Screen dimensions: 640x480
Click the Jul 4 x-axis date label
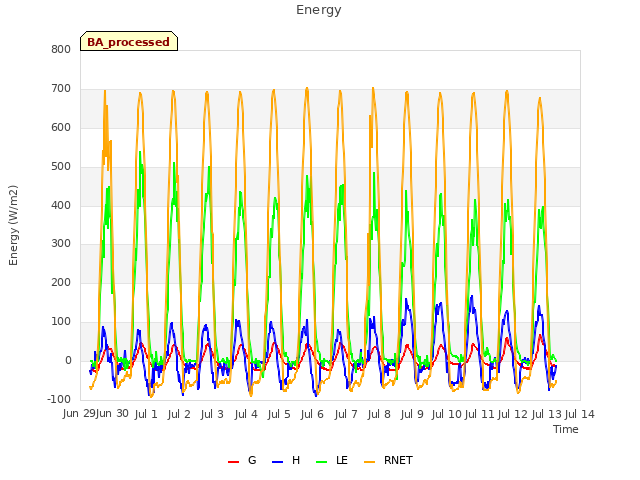(x=246, y=414)
